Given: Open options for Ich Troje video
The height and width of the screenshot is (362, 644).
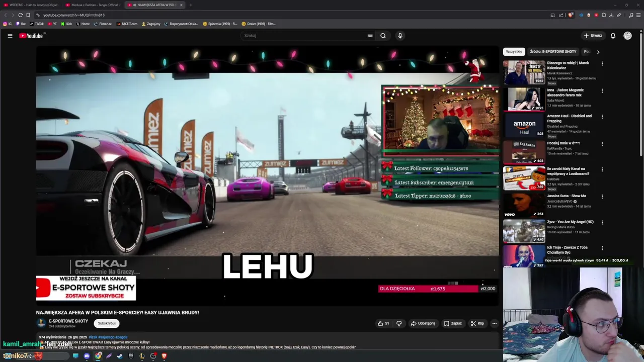Looking at the screenshot, I should point(602,248).
